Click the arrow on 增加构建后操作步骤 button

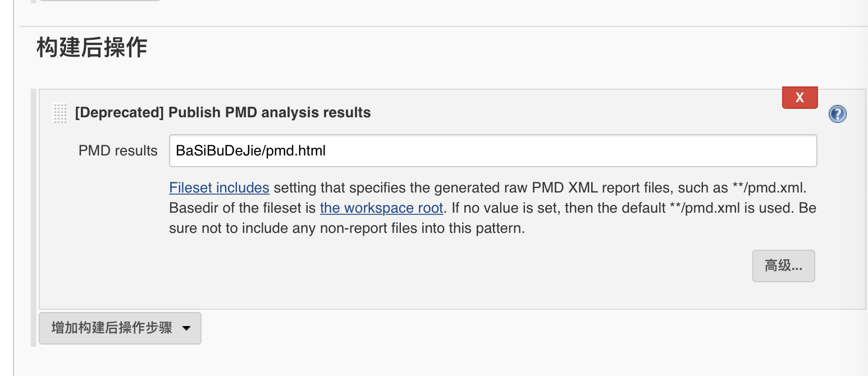click(x=187, y=329)
